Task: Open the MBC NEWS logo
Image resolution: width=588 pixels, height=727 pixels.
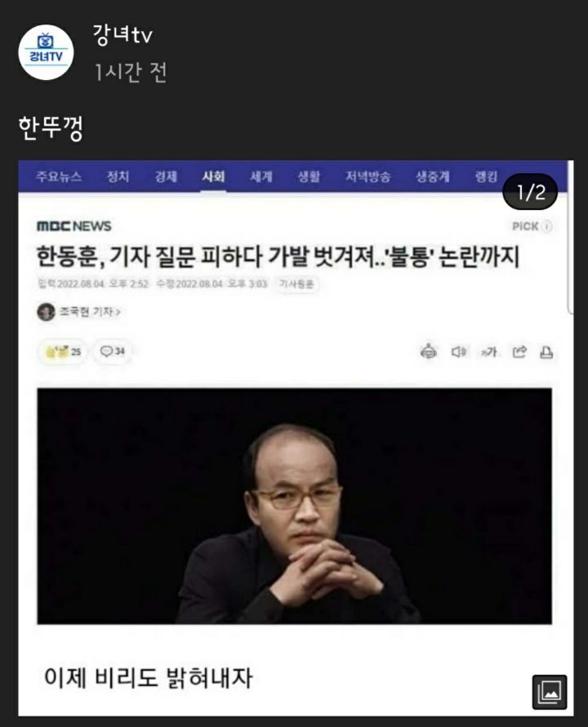Action: pos(74,225)
